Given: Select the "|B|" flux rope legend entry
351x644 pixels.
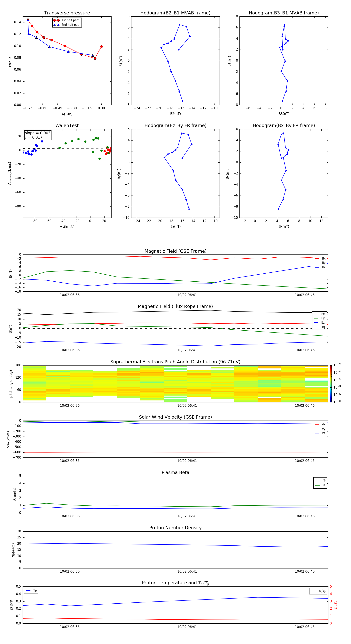Looking at the screenshot, I should coord(320,327).
